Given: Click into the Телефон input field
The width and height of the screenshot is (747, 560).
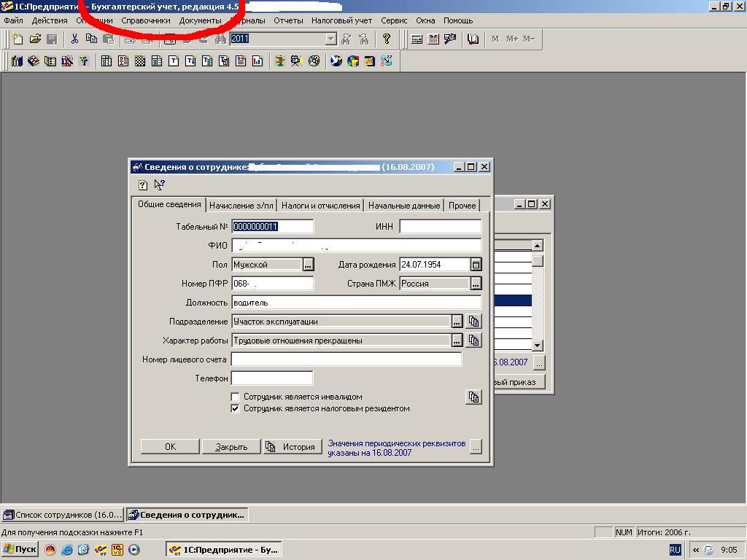Looking at the screenshot, I should click(x=271, y=378).
